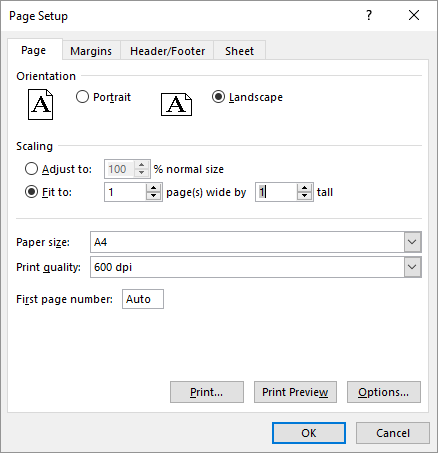Click the Print Preview button

295,392
